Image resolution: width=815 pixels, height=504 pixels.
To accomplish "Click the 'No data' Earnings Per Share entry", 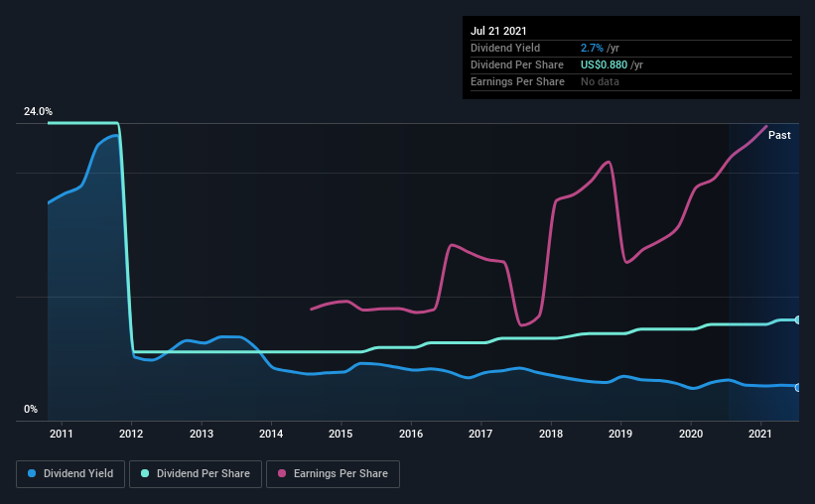I will tap(600, 81).
